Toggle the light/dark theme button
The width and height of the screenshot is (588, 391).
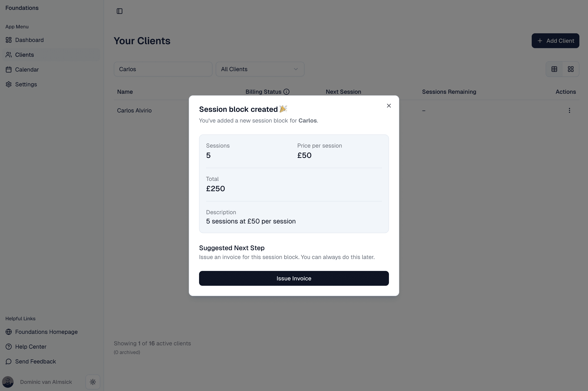tap(93, 382)
